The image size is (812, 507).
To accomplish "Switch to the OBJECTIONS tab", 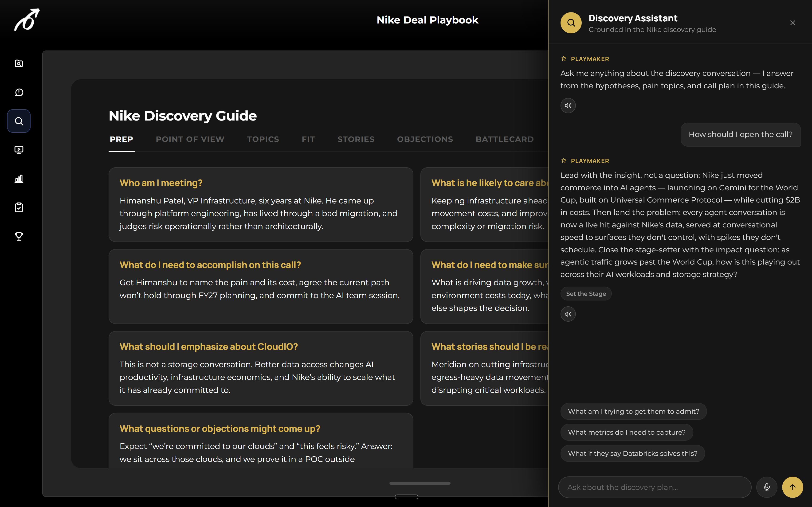I will coord(425,140).
